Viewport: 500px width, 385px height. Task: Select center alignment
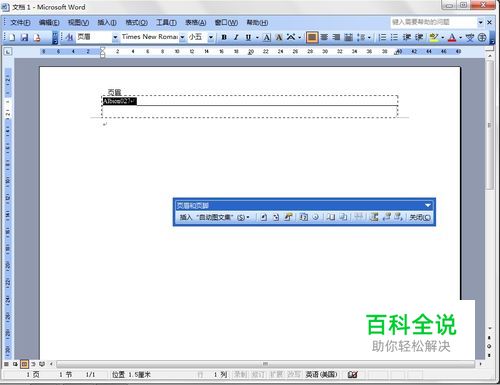coord(324,37)
